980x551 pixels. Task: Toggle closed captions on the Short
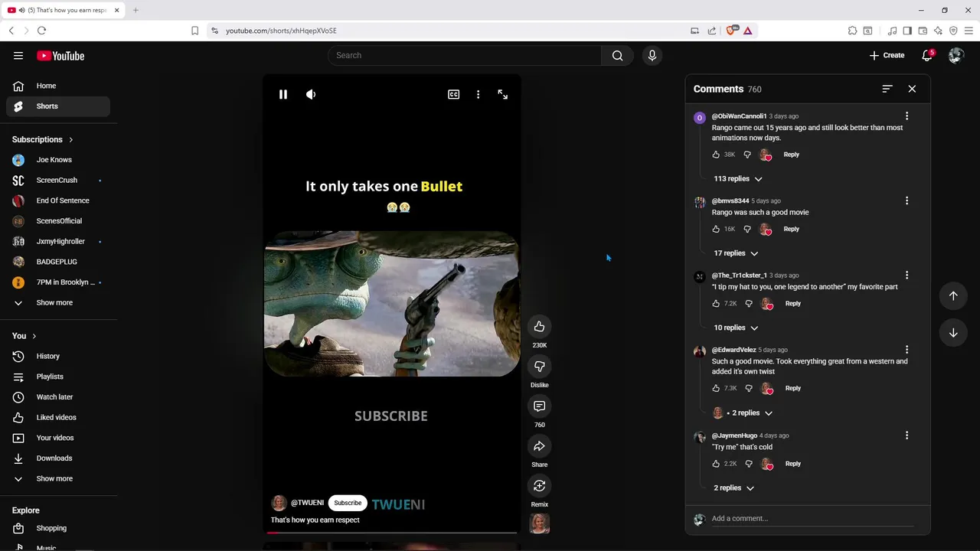(x=454, y=94)
